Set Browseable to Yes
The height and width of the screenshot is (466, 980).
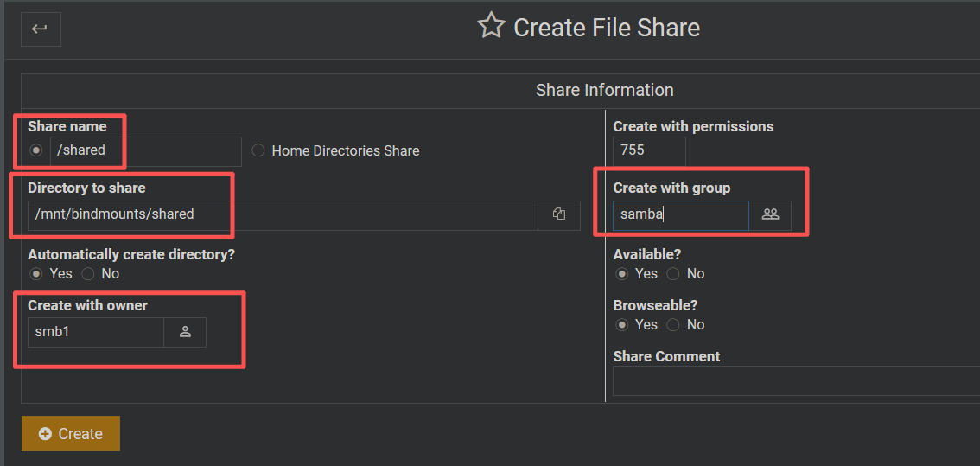622,325
